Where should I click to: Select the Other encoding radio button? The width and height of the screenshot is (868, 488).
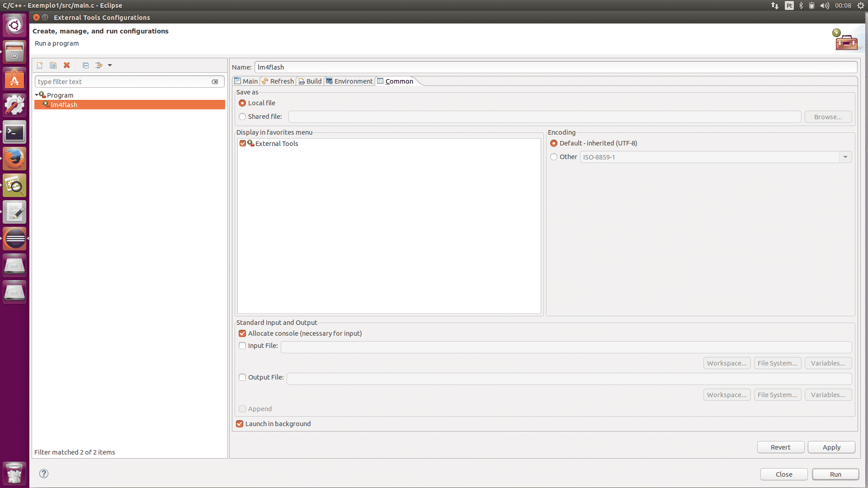tap(554, 157)
